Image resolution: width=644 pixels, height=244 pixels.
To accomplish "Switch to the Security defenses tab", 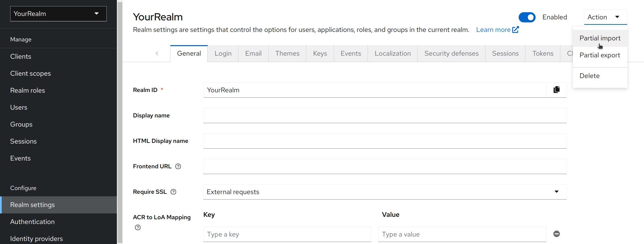I will click(x=451, y=54).
